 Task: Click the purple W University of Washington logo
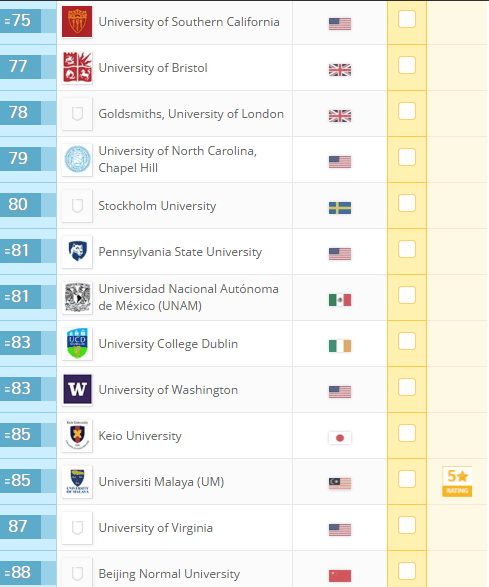[77, 390]
